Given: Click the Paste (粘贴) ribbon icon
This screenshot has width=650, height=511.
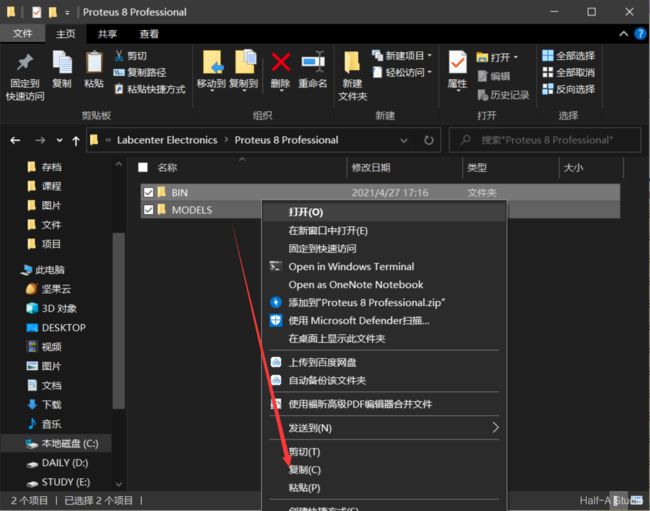Looking at the screenshot, I should pyautogui.click(x=94, y=69).
